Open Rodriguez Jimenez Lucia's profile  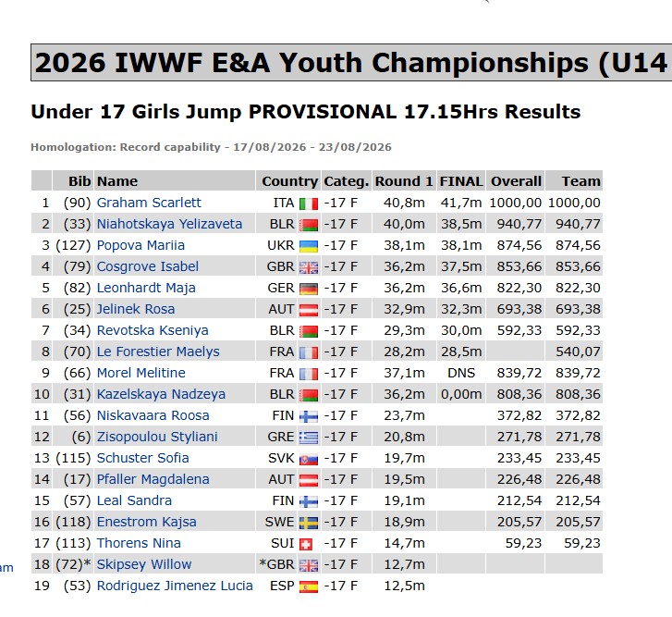(x=175, y=586)
